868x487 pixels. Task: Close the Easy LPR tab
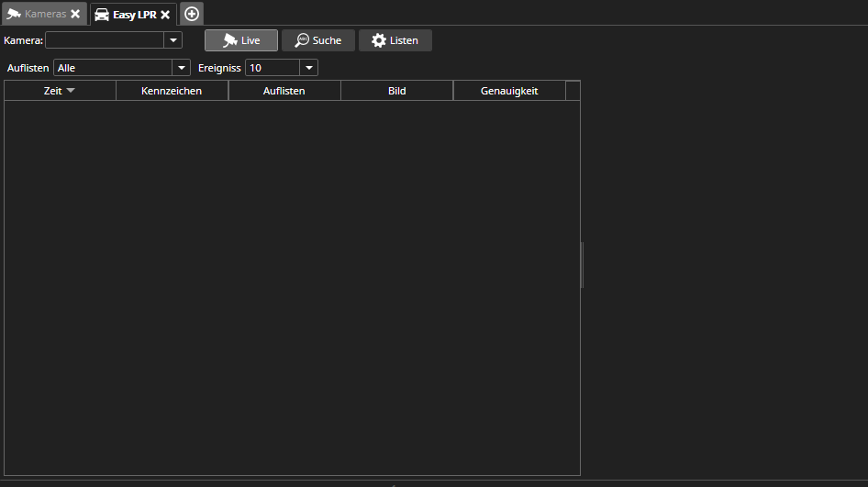click(165, 15)
